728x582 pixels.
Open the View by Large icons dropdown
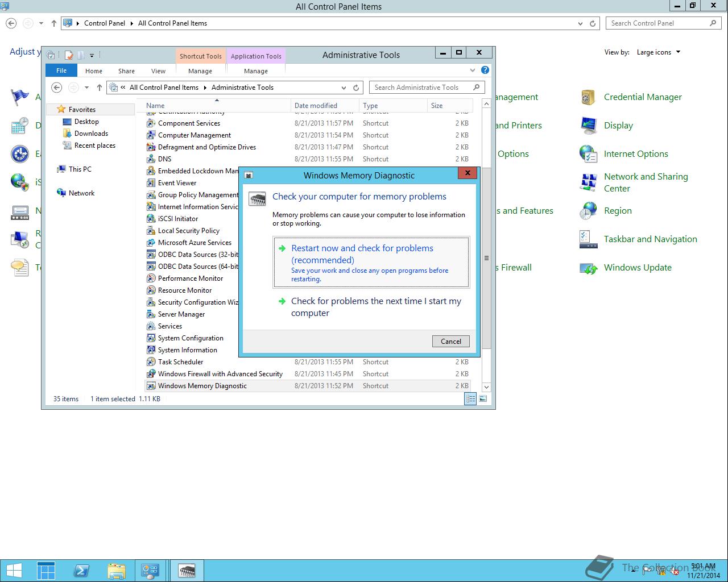coord(658,52)
